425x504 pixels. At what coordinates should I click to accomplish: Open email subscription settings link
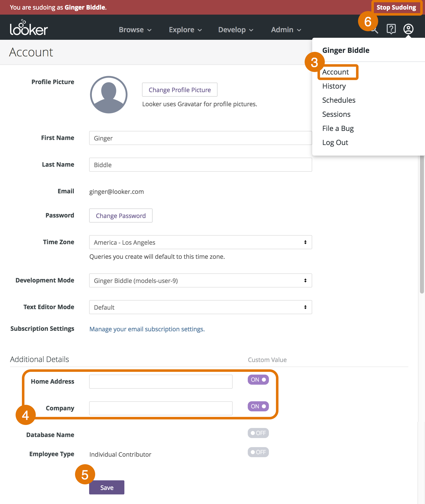tap(147, 329)
